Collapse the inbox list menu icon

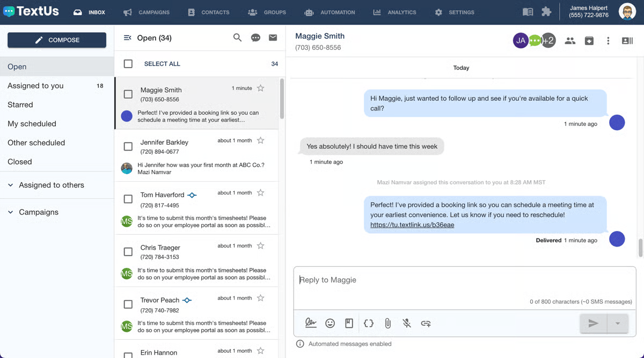127,38
